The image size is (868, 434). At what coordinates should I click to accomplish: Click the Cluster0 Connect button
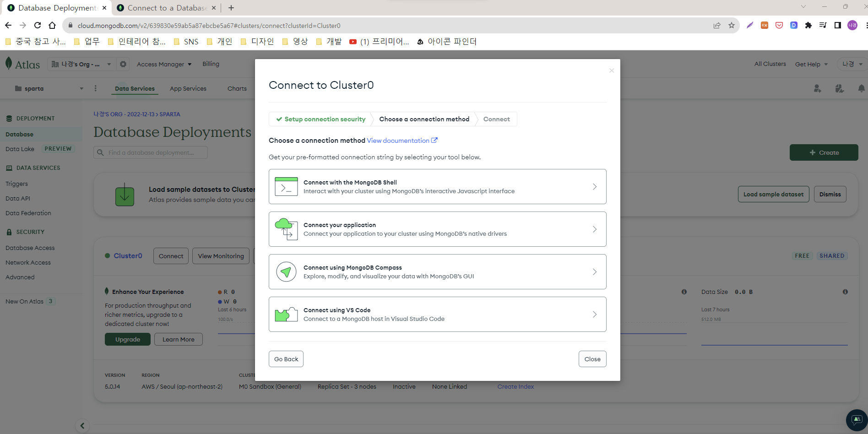tap(171, 256)
